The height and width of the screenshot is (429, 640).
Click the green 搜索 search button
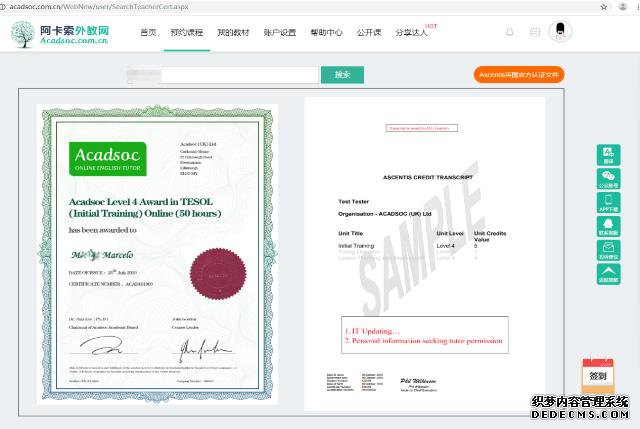(342, 75)
